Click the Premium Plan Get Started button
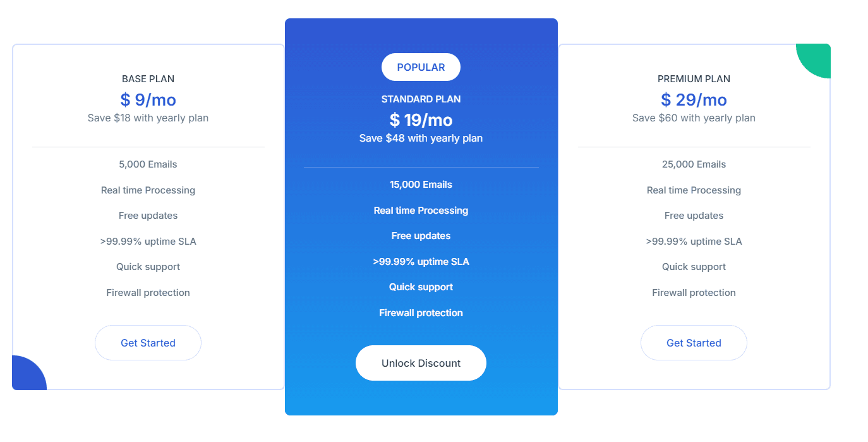Viewport: 868px width, 442px height. pos(694,342)
